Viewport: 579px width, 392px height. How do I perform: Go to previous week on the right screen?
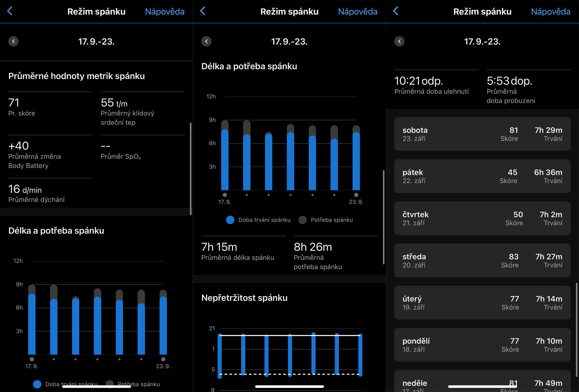pyautogui.click(x=399, y=41)
